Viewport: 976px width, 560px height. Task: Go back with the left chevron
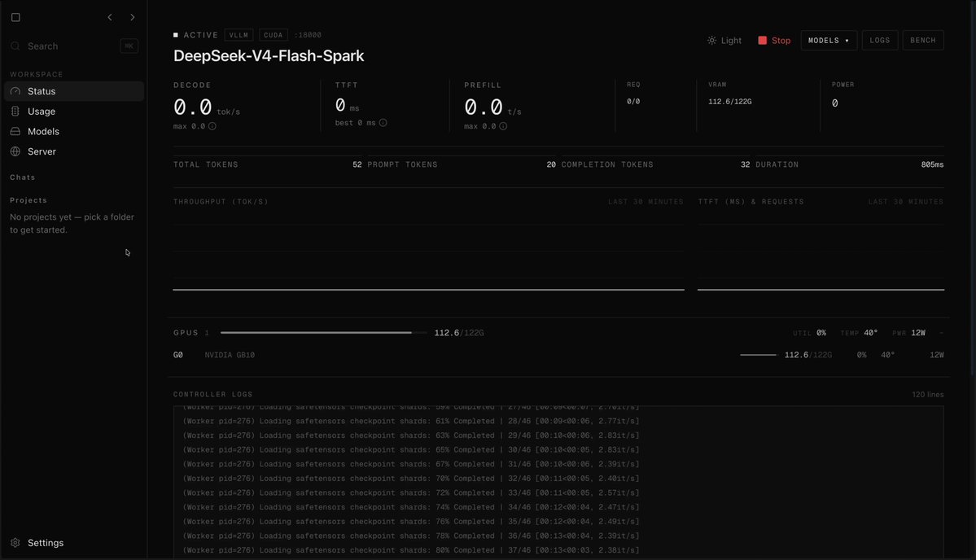[110, 17]
